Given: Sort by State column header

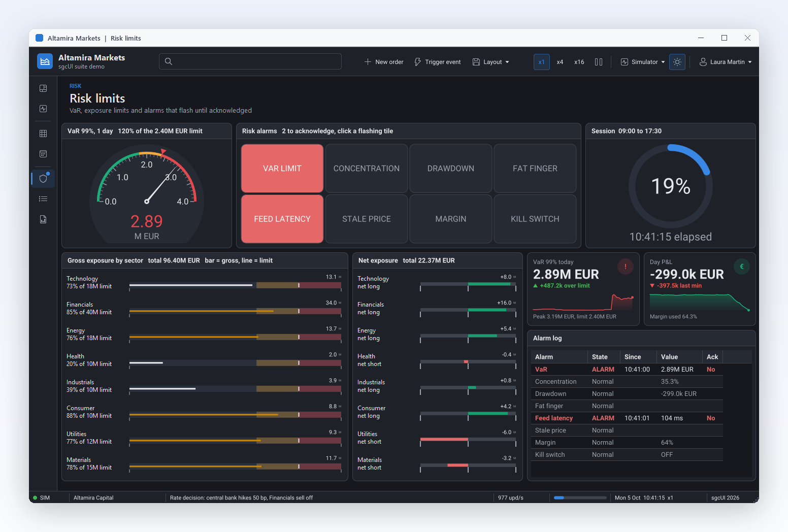Looking at the screenshot, I should 604,357.
